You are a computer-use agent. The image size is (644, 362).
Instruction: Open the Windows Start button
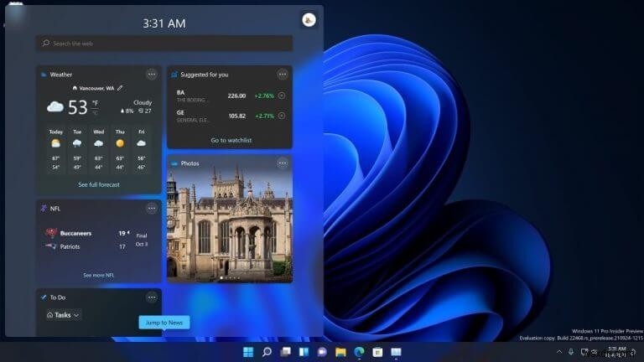tap(248, 352)
